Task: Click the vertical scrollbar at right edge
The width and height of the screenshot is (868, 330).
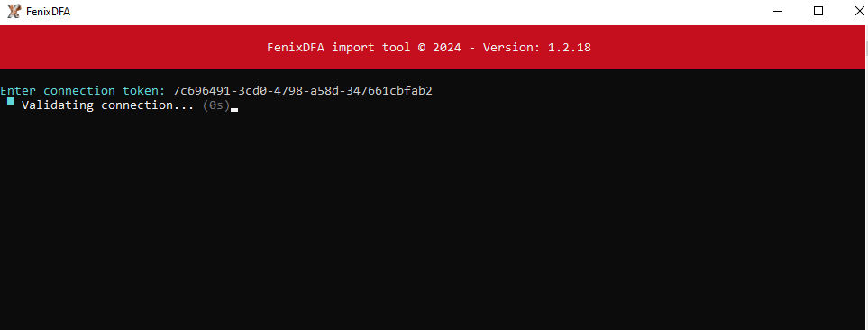Action: coord(866,178)
